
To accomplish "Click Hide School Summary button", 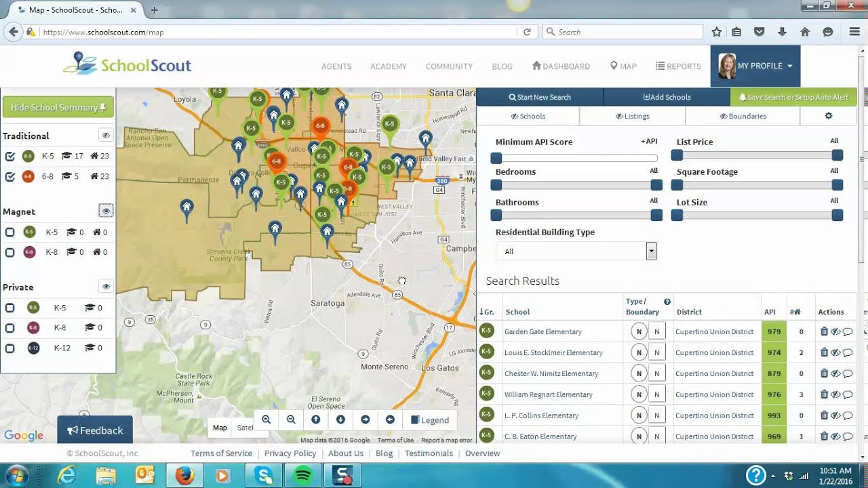I will (x=58, y=107).
